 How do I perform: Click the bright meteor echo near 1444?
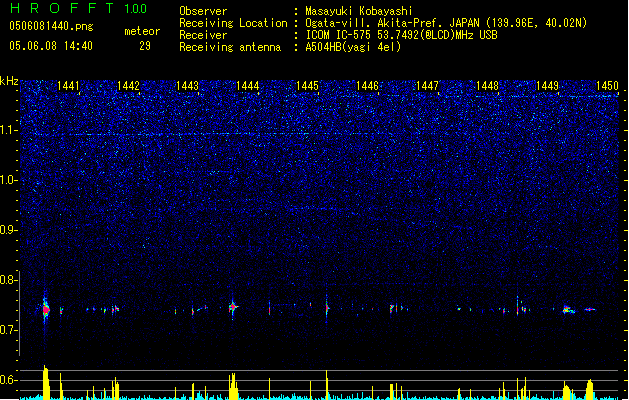[x=233, y=308]
